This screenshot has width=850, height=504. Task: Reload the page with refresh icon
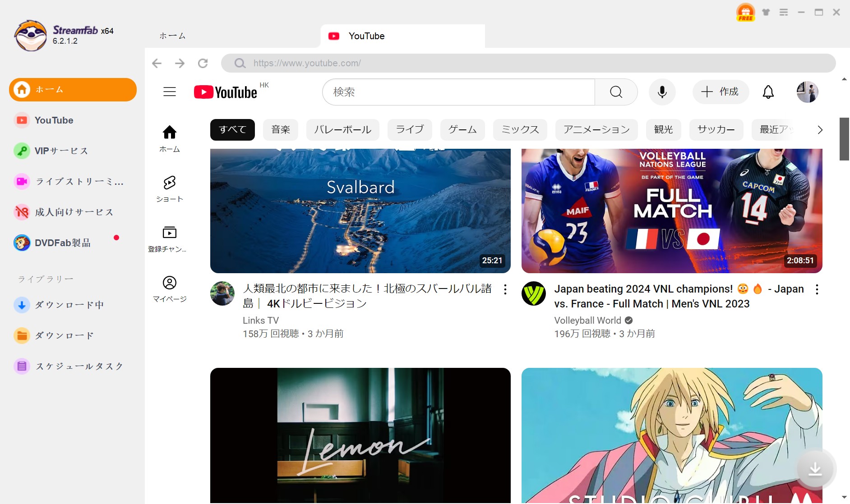tap(203, 63)
